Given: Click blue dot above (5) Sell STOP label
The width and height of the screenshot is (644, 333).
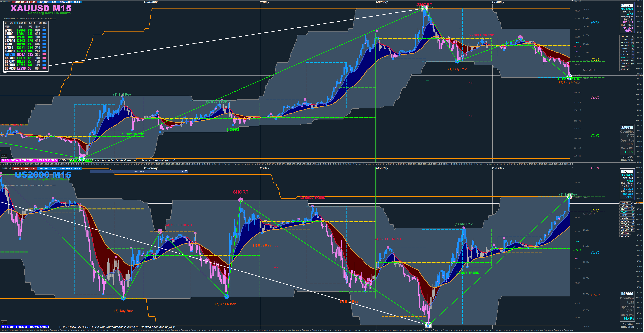Looking at the screenshot, I should [226, 297].
